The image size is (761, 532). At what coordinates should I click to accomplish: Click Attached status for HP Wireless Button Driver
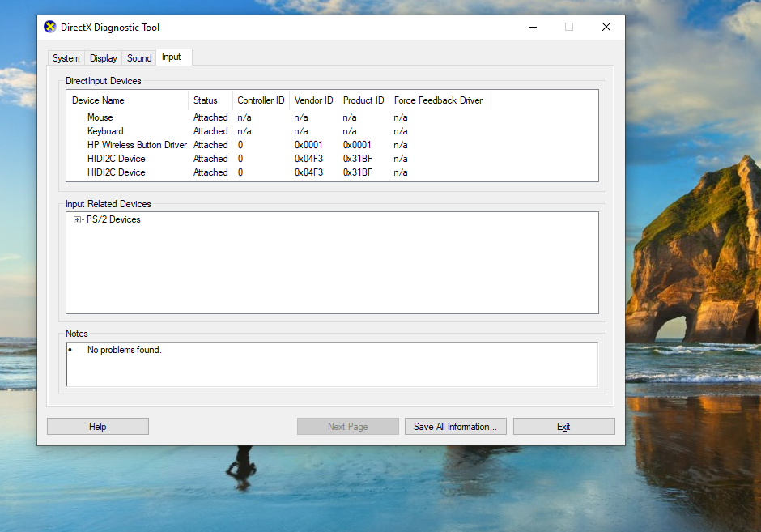pos(210,145)
